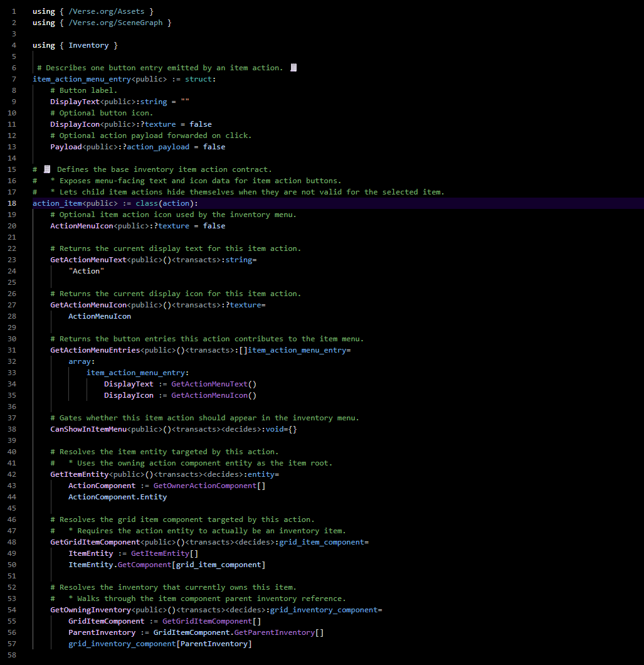
Task: Click the "string" type on line 9
Action: coord(154,102)
